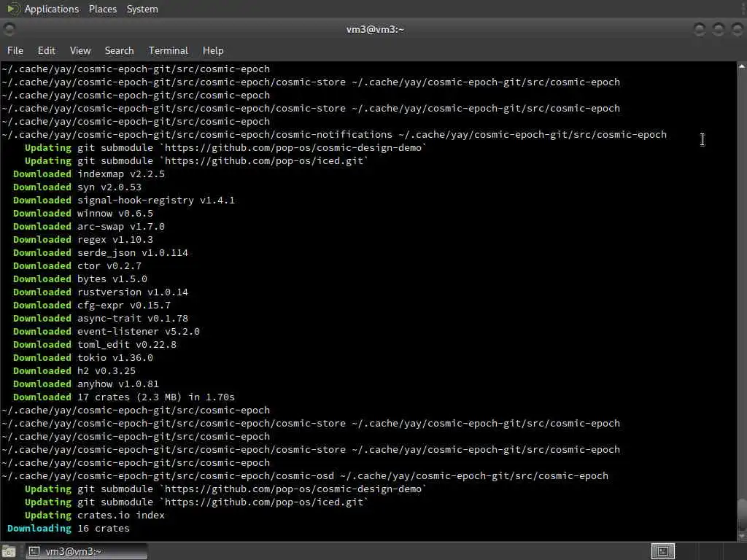Click 'toml_edit v0.22.8' text
This screenshot has width=747, height=560.
127,345
